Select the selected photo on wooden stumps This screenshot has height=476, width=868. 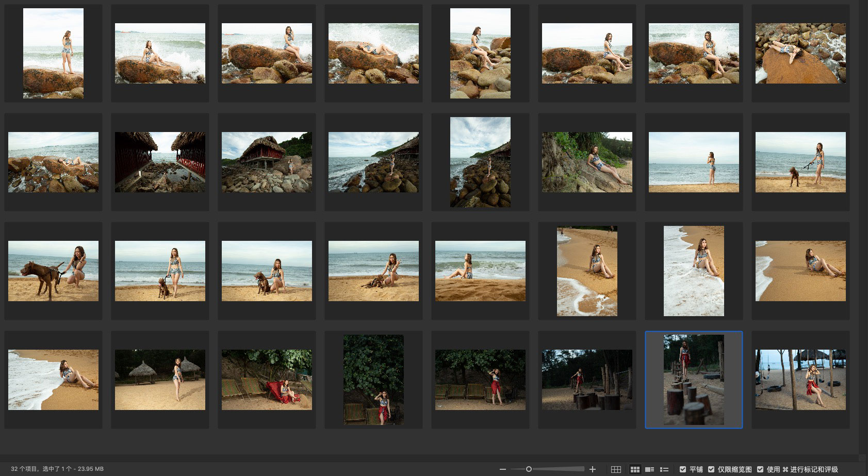coord(694,380)
